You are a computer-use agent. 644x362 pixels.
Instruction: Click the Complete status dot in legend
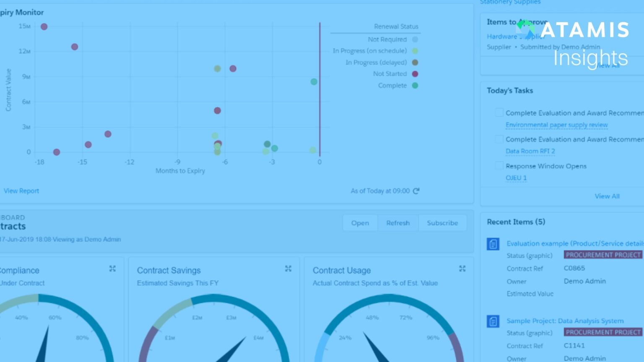415,85
